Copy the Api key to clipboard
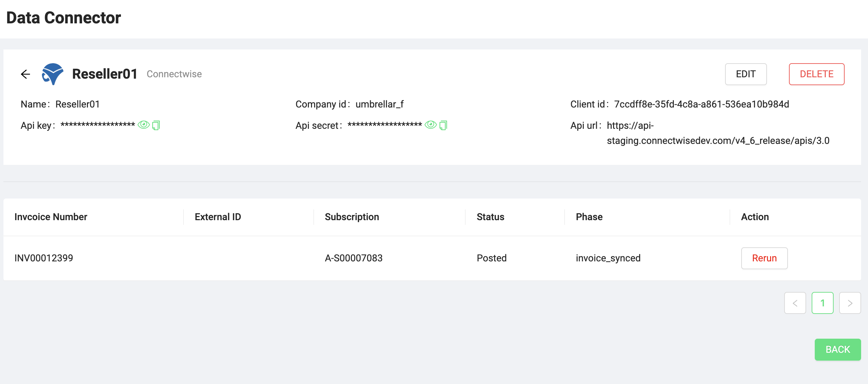This screenshot has height=384, width=868. [x=156, y=125]
